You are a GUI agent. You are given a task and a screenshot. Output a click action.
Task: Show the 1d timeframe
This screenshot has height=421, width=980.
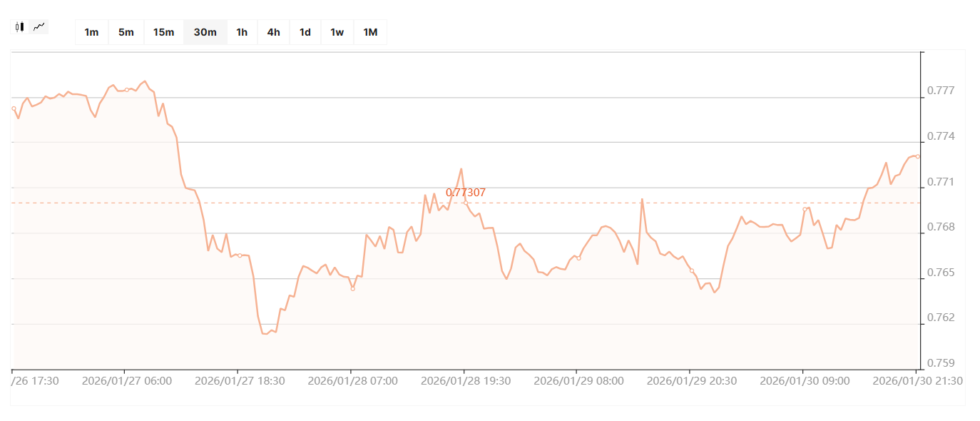pos(305,32)
